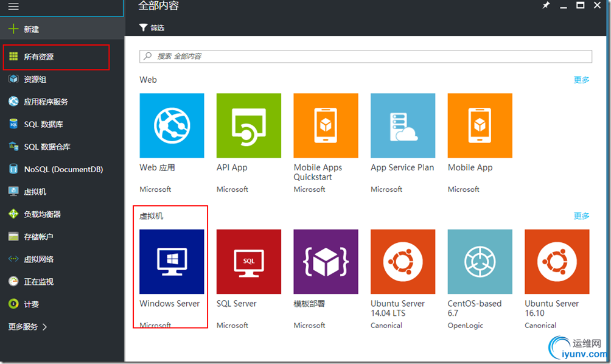Click the 筛选 filter text button
The image size is (611, 364).
click(158, 28)
